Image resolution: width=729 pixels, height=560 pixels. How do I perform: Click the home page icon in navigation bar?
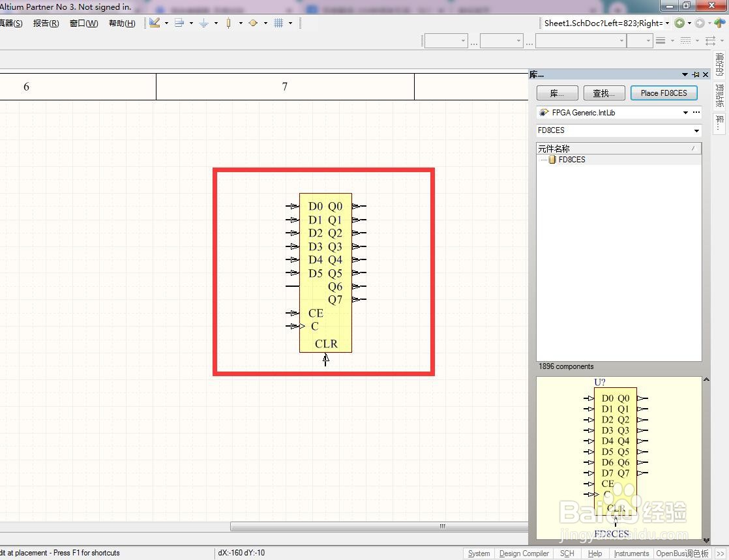tap(720, 23)
